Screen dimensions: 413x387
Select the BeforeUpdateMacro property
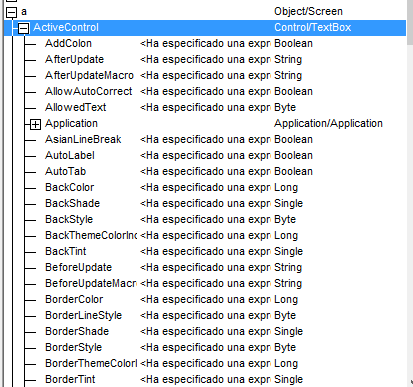point(91,283)
